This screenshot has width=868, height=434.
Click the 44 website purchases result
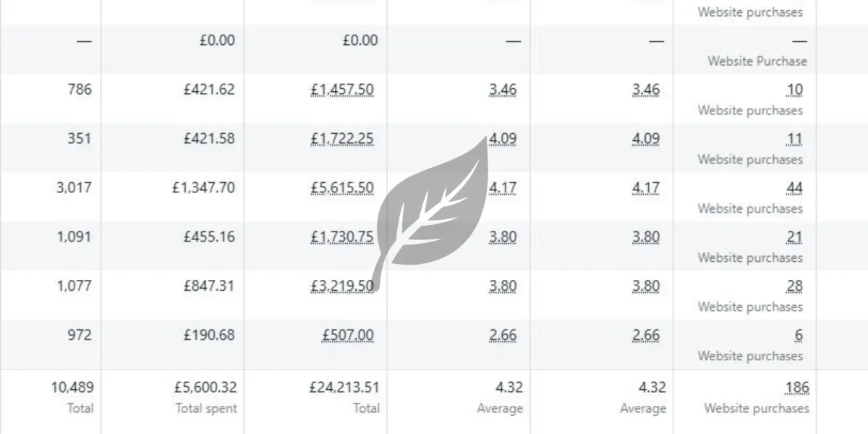pos(794,188)
